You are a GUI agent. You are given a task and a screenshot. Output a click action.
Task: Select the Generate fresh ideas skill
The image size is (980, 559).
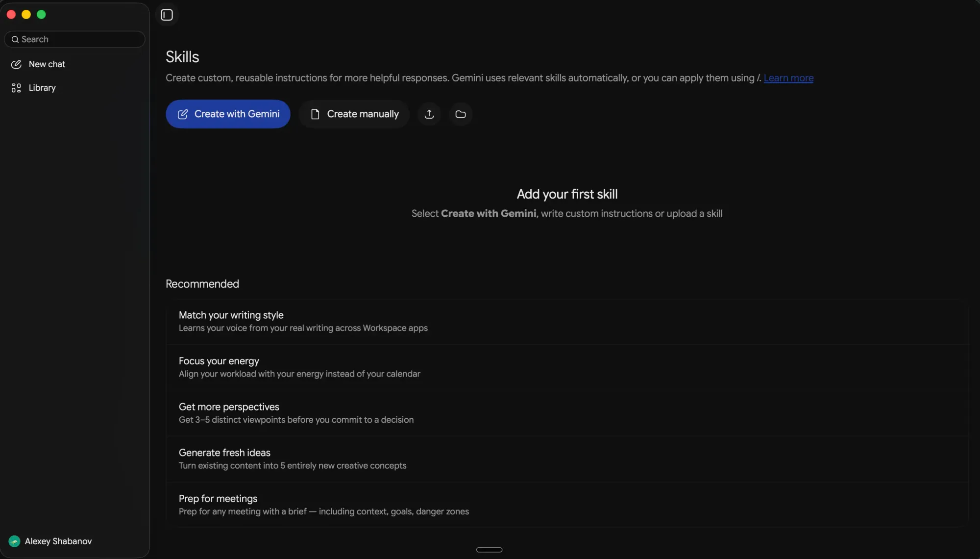pyautogui.click(x=567, y=459)
